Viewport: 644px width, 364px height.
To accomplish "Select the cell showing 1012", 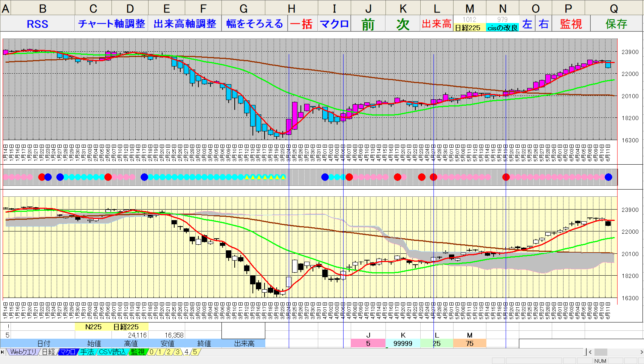I will [469, 20].
